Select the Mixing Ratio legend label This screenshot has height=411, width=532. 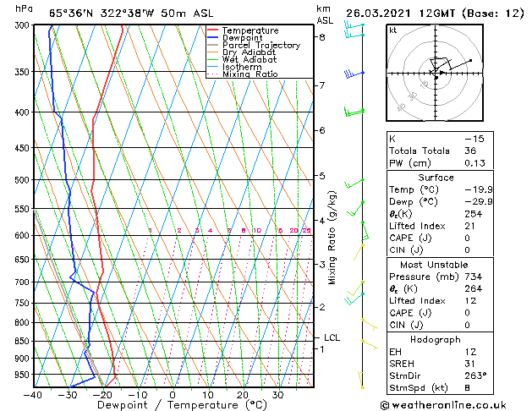(x=250, y=74)
